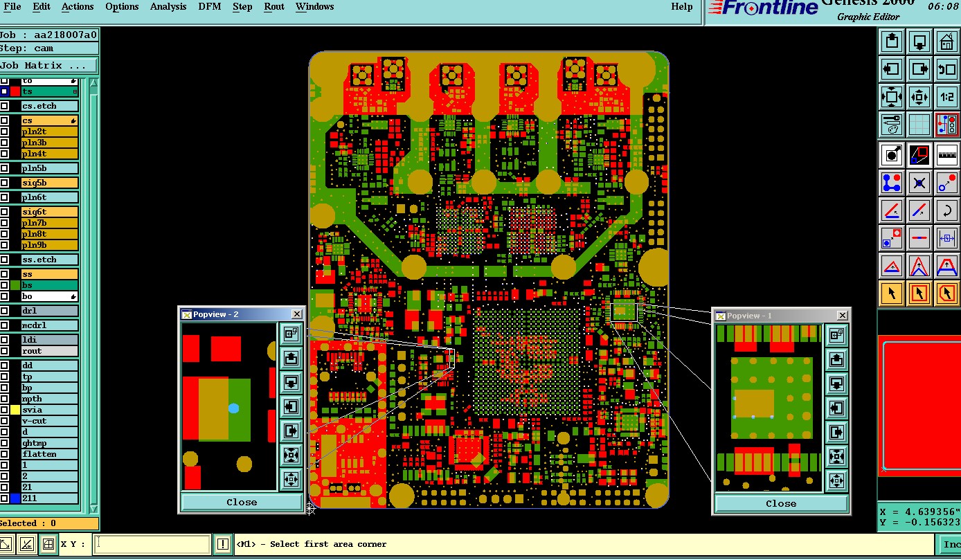Toggle checkbox for drl layer

click(4, 311)
